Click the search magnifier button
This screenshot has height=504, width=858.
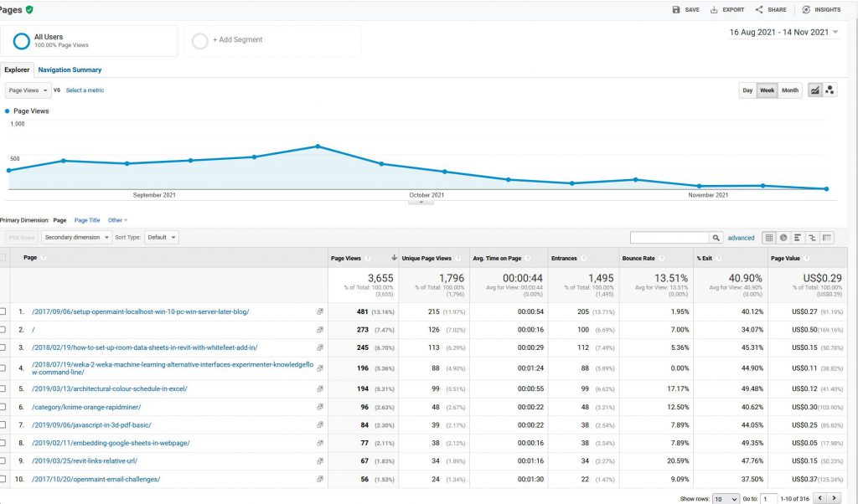pyautogui.click(x=716, y=238)
